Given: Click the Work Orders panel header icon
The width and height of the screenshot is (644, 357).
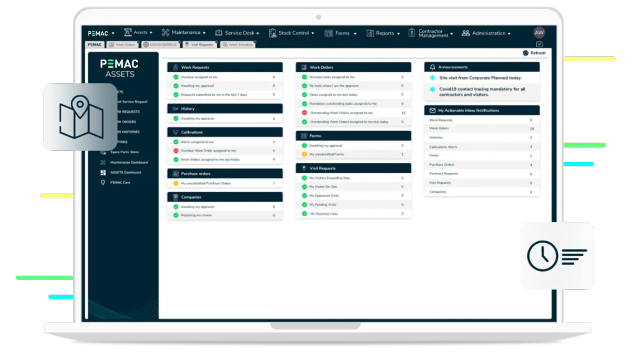Looking at the screenshot, I should pos(304,67).
